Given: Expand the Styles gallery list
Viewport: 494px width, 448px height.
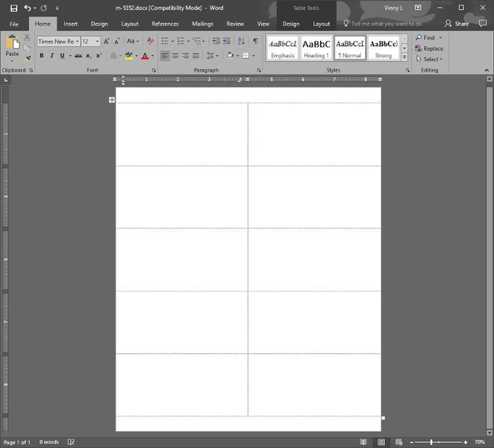Looking at the screenshot, I should pos(404,57).
